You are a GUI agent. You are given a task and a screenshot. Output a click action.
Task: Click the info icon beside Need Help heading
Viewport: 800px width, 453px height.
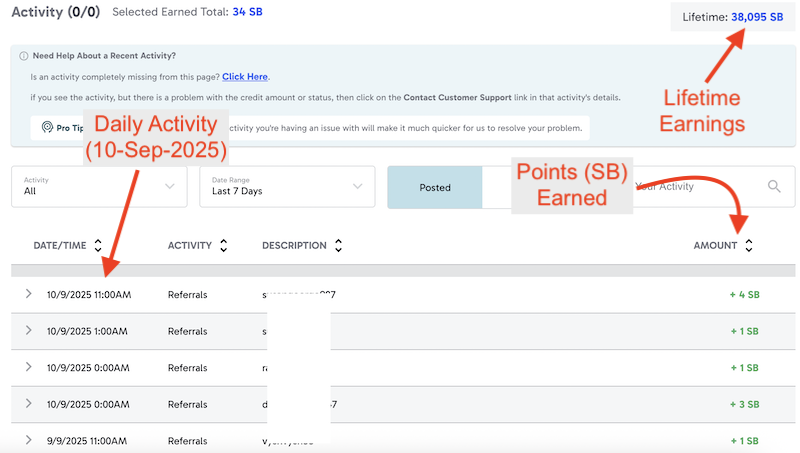pyautogui.click(x=23, y=56)
